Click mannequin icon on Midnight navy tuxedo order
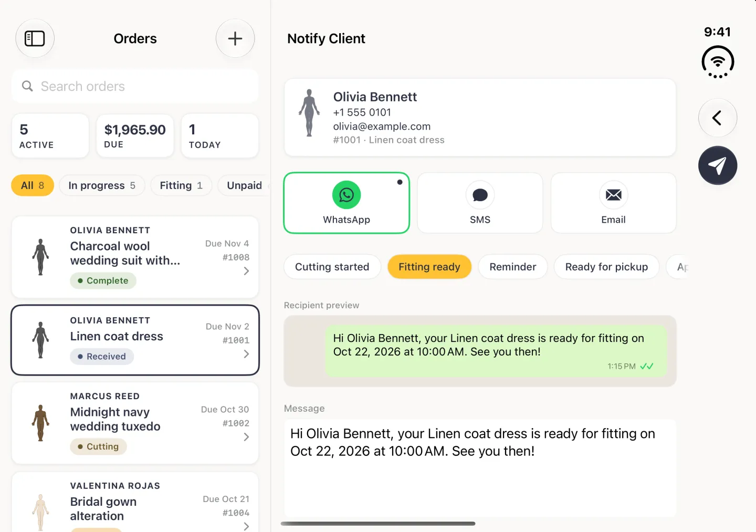The image size is (756, 532). (40, 423)
